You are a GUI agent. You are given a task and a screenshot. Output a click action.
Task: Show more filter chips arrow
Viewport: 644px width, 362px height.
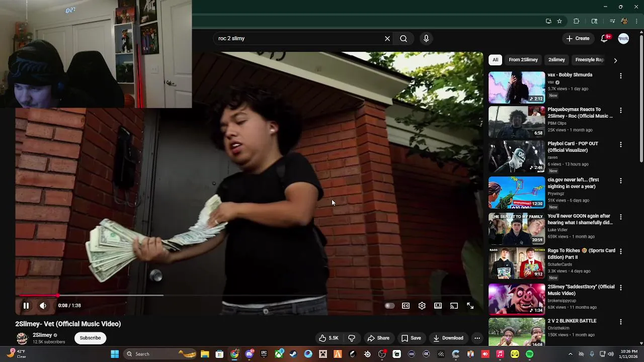(x=615, y=60)
